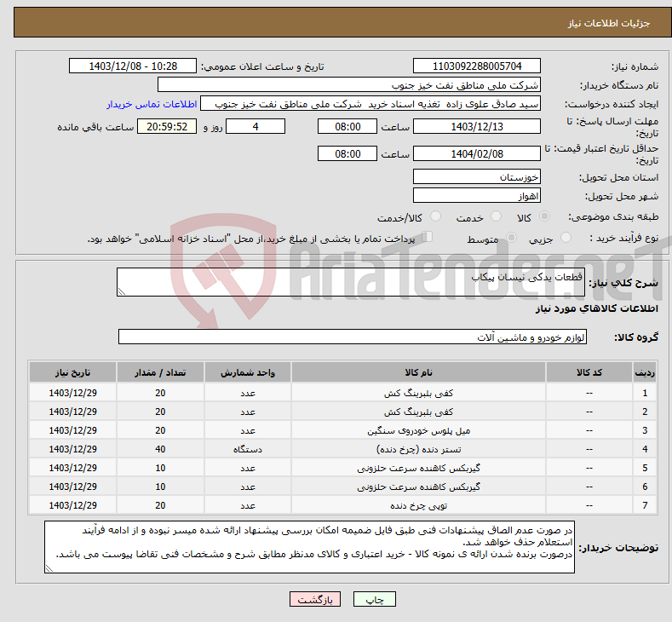Screen dimensions: 672x622
Task: Click the announcement date field 1403/12/08 - 10:28
Action: coord(132,66)
